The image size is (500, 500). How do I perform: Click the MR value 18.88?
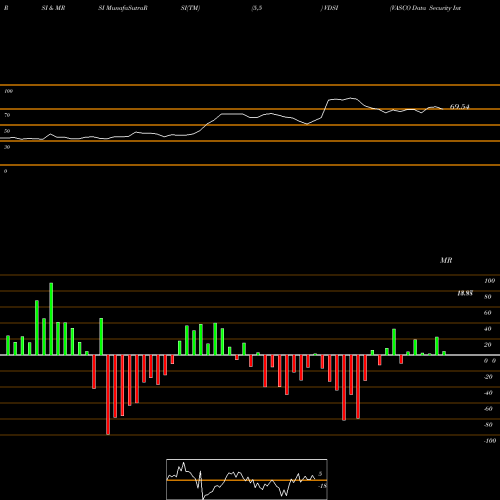[465, 293]
